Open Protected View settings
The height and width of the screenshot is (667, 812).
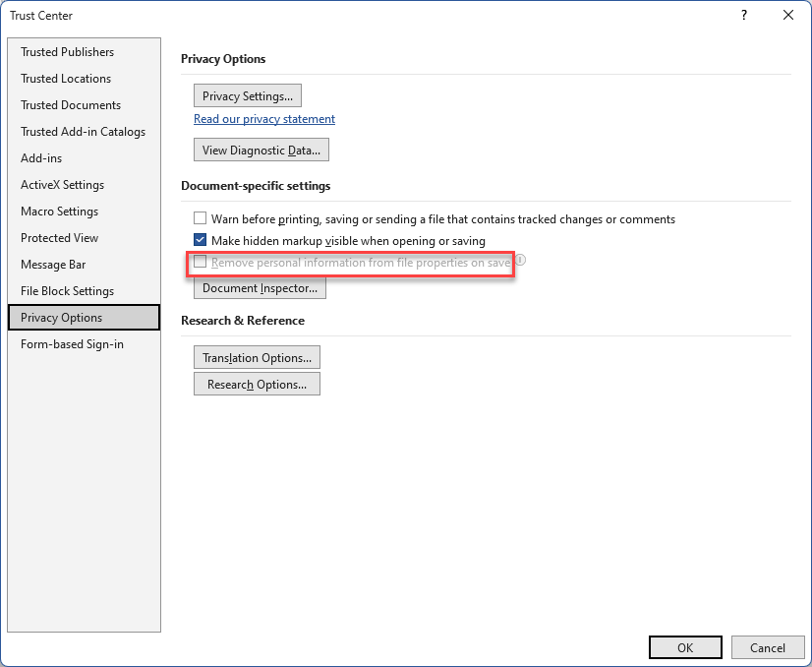84,238
